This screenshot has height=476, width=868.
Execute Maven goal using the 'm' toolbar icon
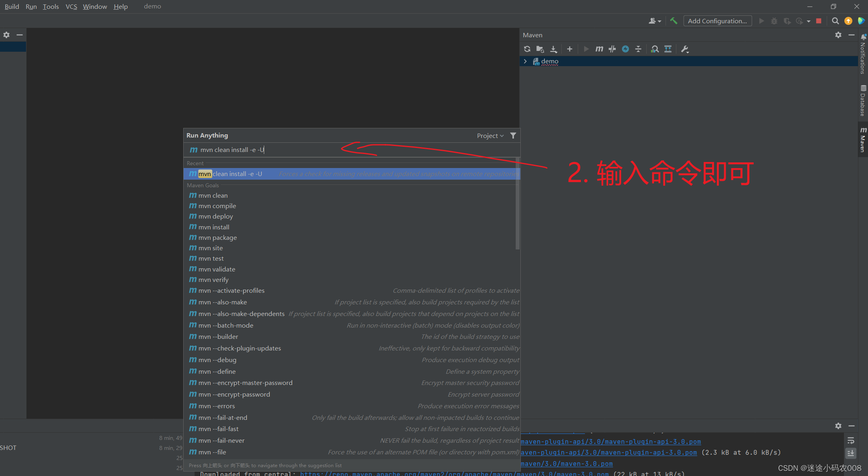[599, 49]
